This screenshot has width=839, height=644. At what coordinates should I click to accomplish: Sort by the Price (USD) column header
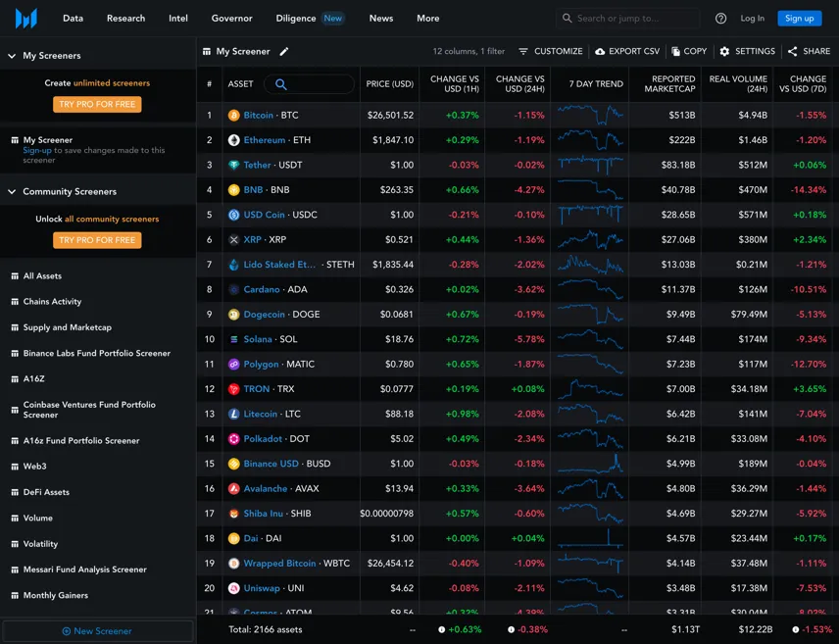(x=389, y=84)
